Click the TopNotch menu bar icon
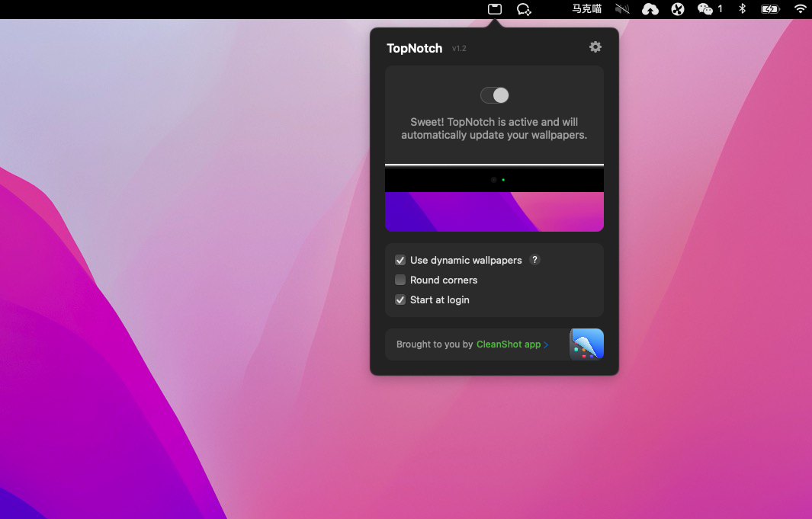This screenshot has width=812, height=519. click(x=495, y=9)
